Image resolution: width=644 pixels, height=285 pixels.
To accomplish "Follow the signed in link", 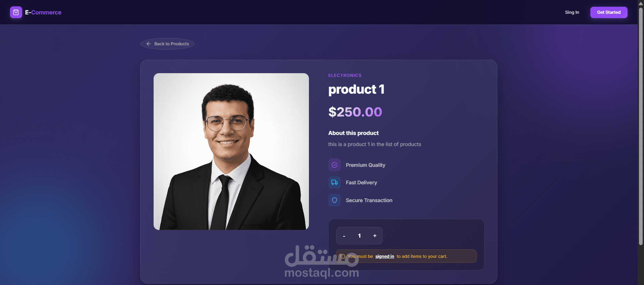I will pos(385,256).
